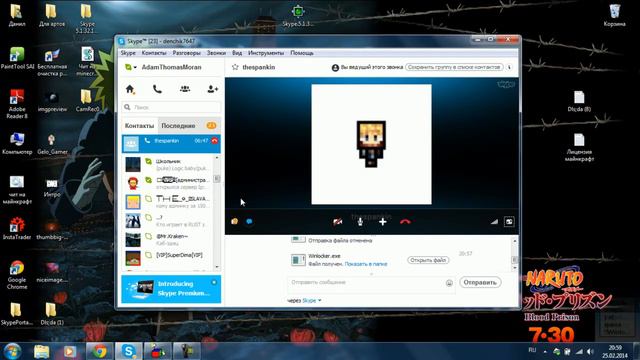Open the emoticon picker in message box
640x360 pixels.
(449, 283)
